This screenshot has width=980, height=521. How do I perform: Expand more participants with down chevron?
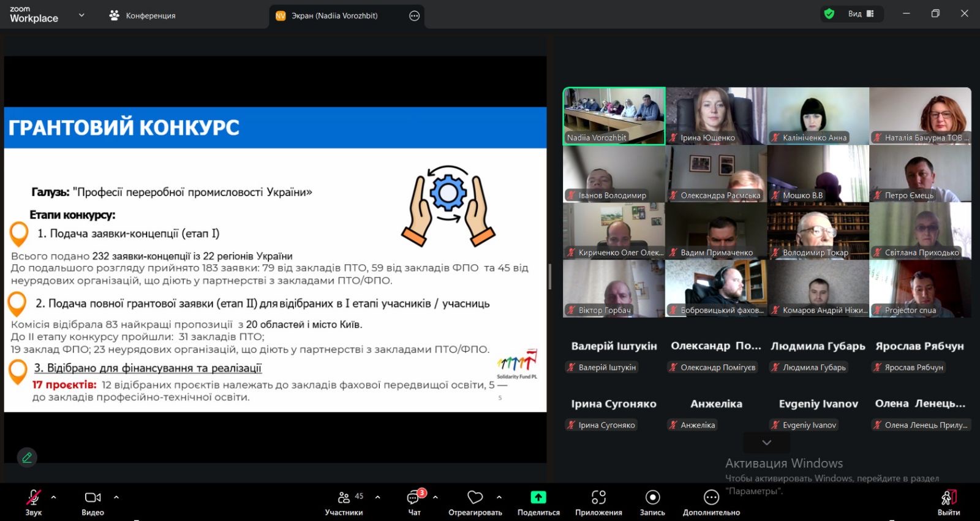766,443
